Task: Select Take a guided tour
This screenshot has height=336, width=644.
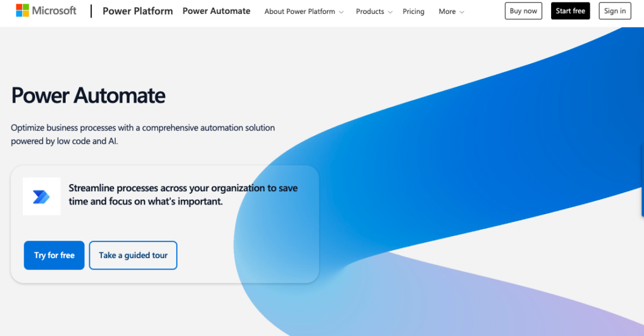Action: coord(133,255)
